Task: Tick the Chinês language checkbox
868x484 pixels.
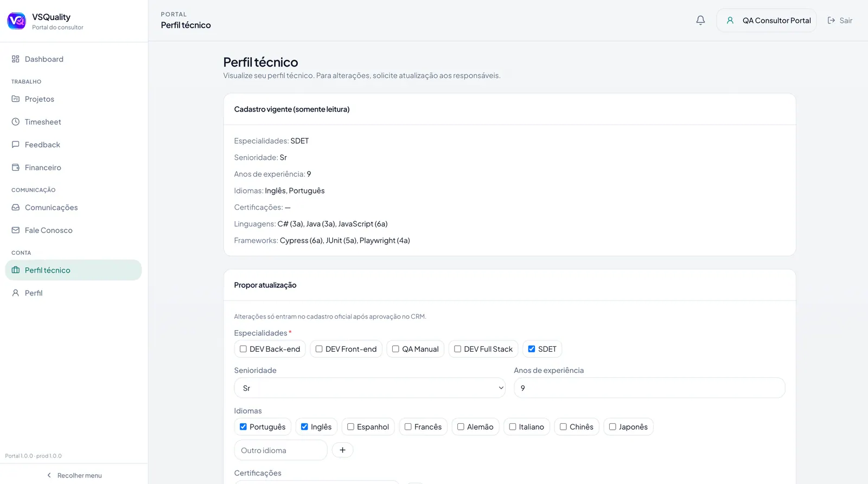Action: [x=563, y=427]
